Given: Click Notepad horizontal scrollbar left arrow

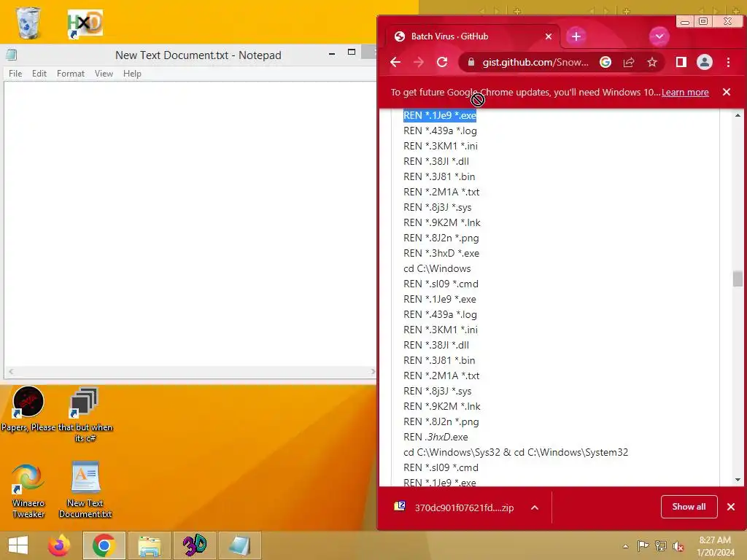Looking at the screenshot, I should (x=10, y=371).
